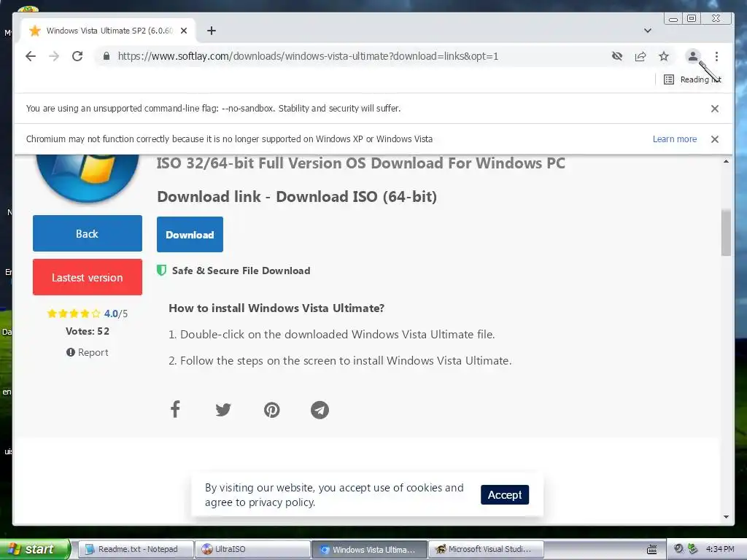Select the Windows Vista Ultimate SP2 tab

tap(108, 31)
